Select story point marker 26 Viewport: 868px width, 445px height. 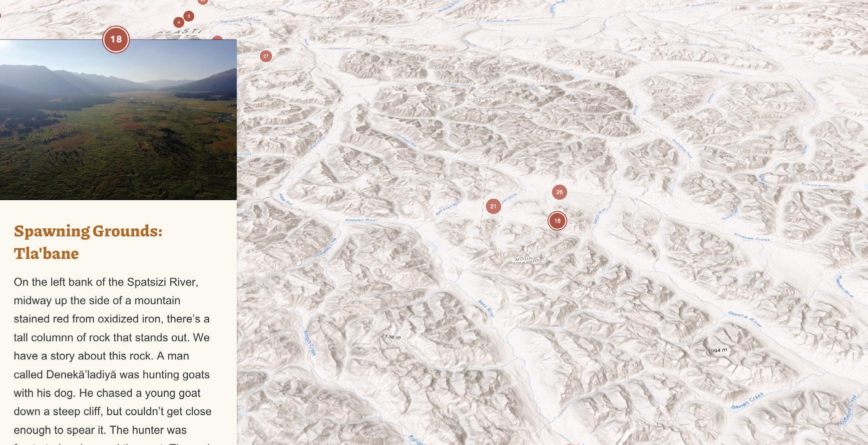[559, 192]
